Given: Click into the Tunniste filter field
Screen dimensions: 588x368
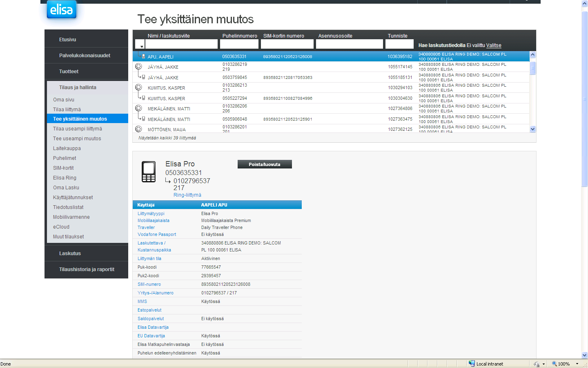Looking at the screenshot, I should (399, 44).
